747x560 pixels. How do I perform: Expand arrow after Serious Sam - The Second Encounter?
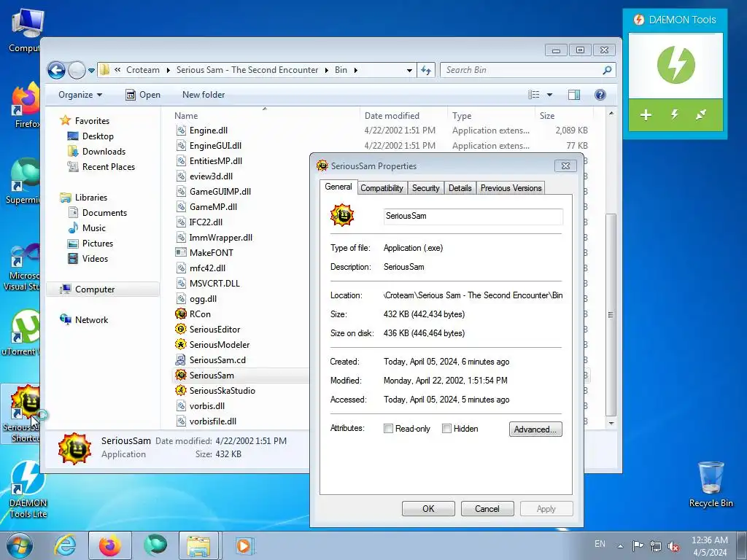click(326, 70)
